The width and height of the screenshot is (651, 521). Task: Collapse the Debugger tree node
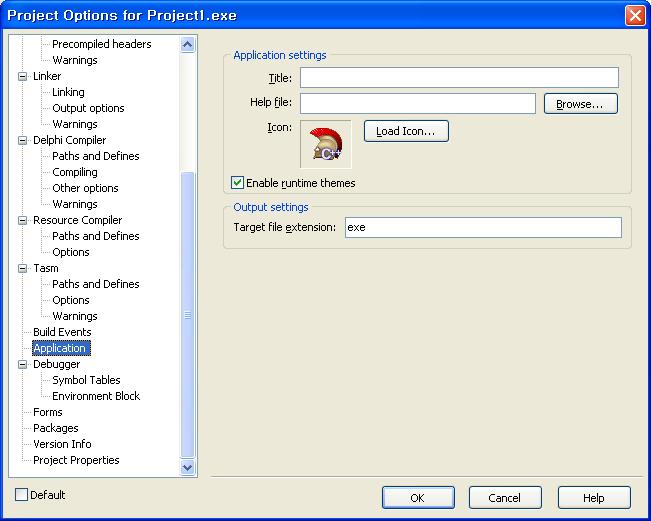(23, 364)
